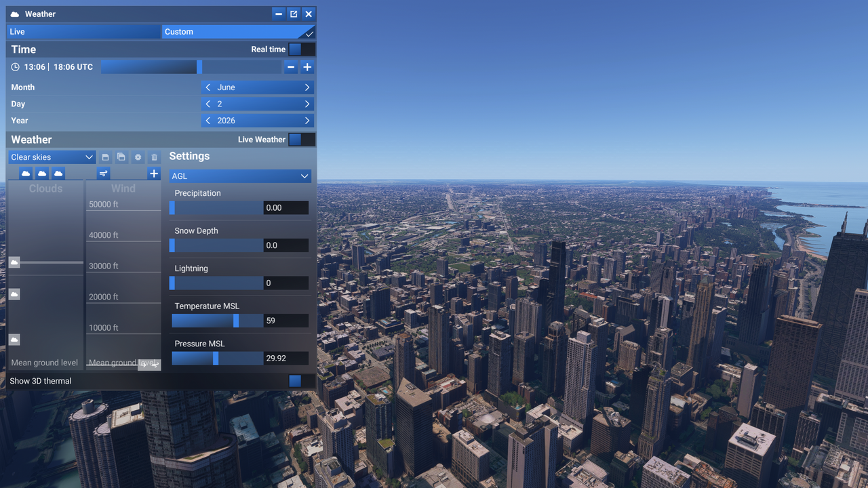Click the Precipitation value field 0.00
Image resolution: width=868 pixels, height=488 pixels.
[x=286, y=208]
